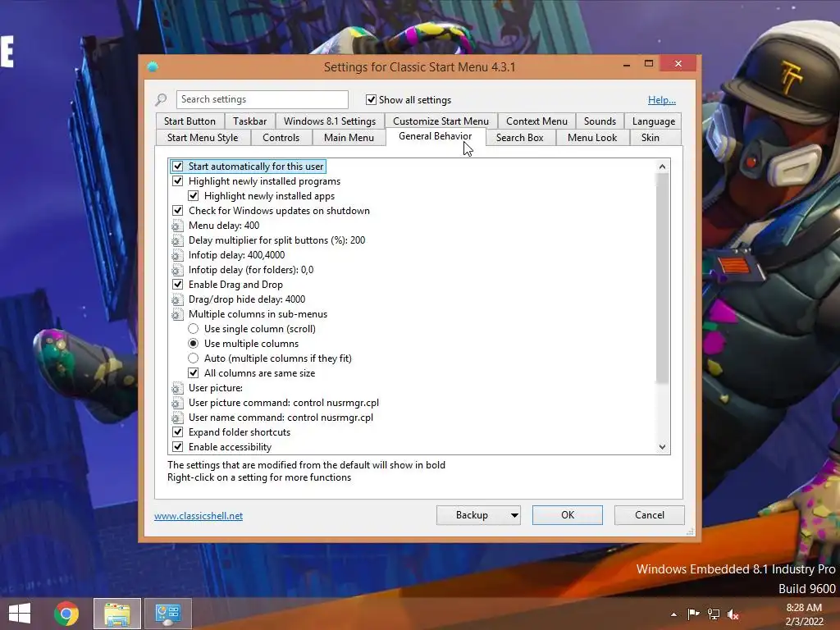The image size is (840, 630).
Task: Select Use single column (scroll)
Action: 194,329
